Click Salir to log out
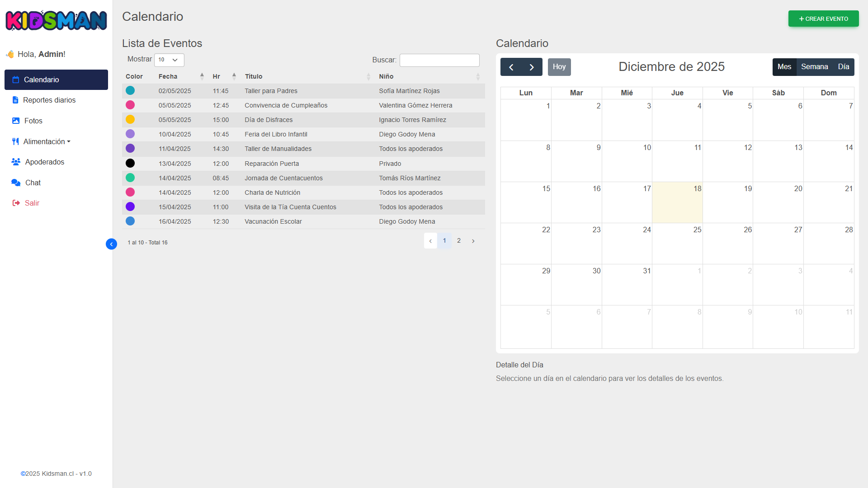The image size is (868, 488). [32, 203]
